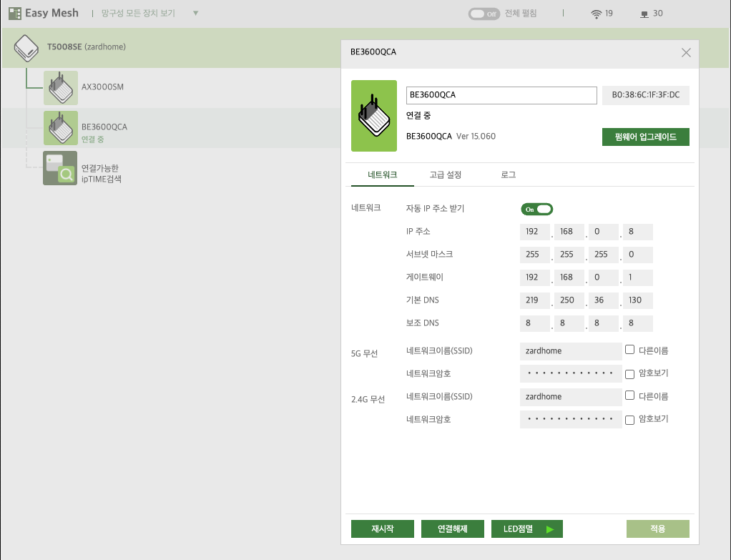Check 다른이름 for 2.4G 무선
731x560 pixels.
[x=630, y=396]
